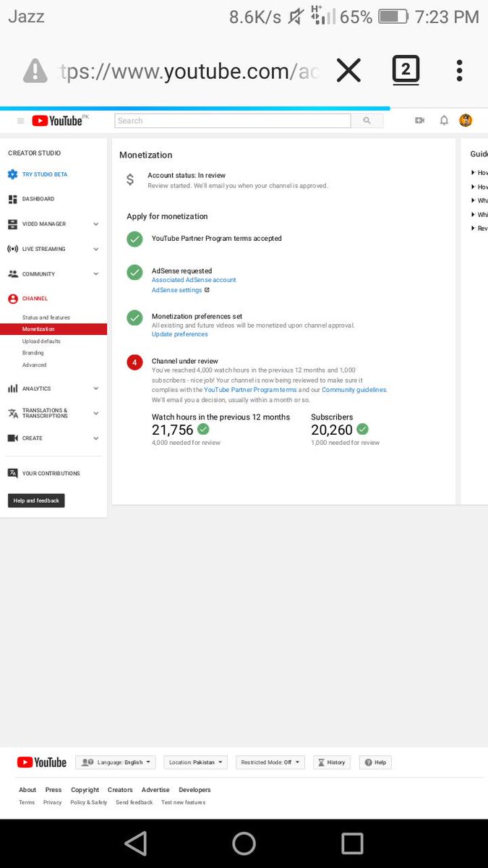
Task: Click the Policy & Safety footer link
Action: click(x=89, y=802)
